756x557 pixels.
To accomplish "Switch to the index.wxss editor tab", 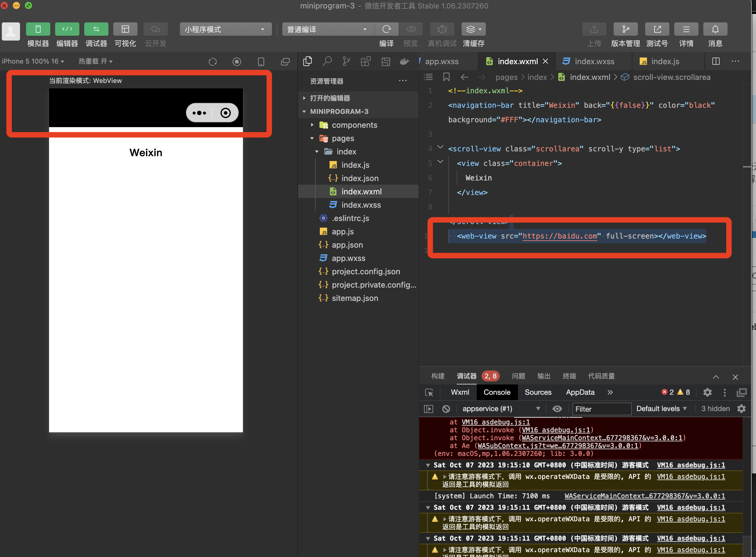I will pyautogui.click(x=594, y=61).
